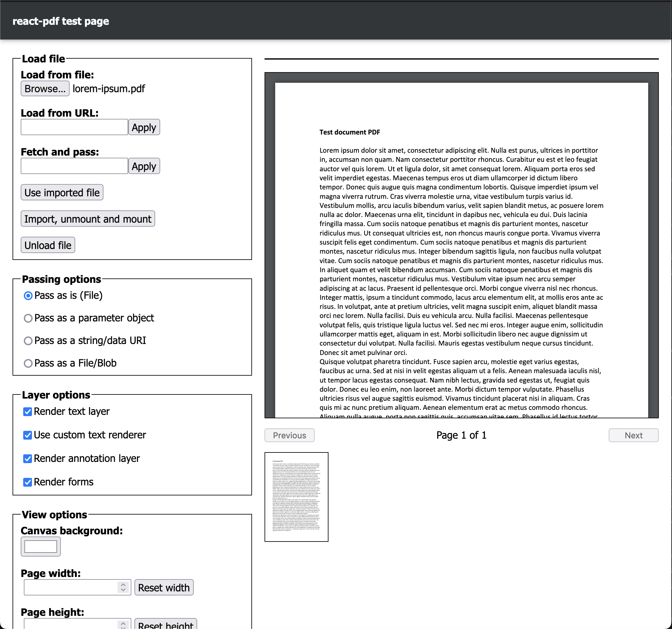672x629 pixels.
Task: Toggle Use custom text renderer
Action: tap(27, 435)
